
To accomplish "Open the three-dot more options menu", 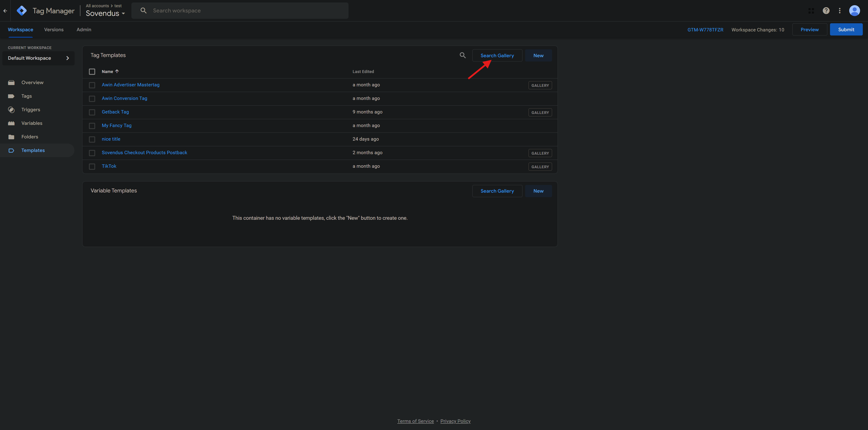I will tap(840, 11).
